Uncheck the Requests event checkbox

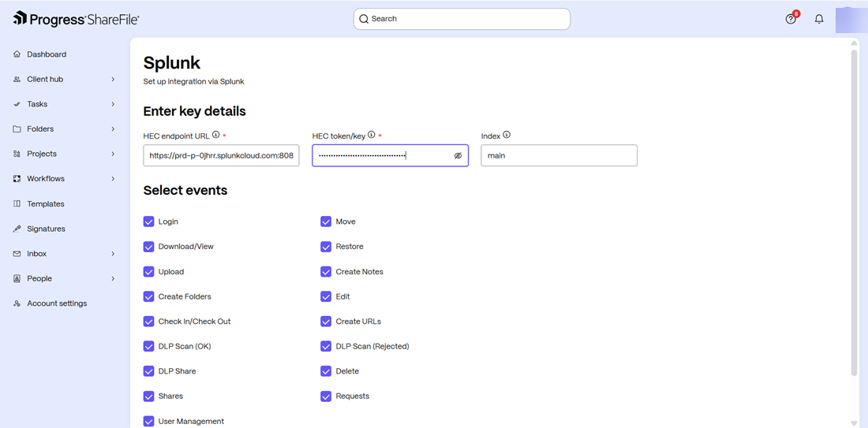[326, 396]
